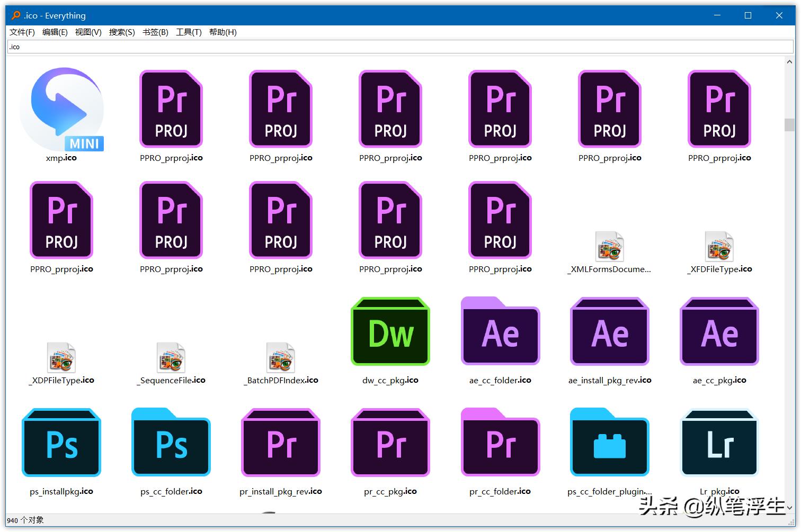
Task: Select the Lr_pkg.ico Lightroom icon
Action: click(x=719, y=443)
